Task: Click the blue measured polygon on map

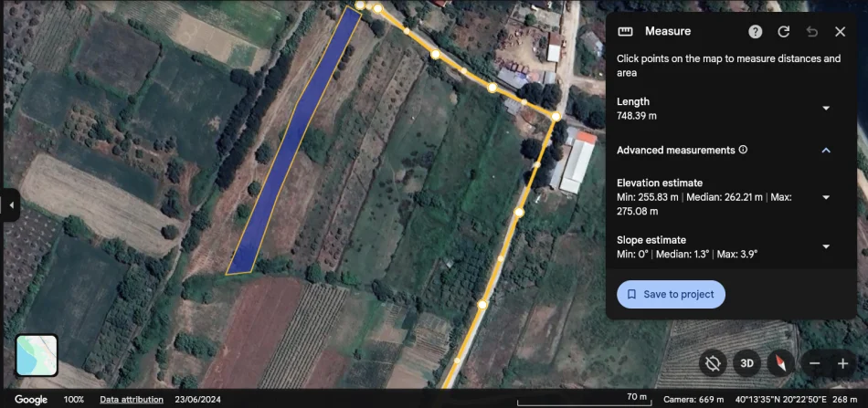Action: (x=292, y=146)
